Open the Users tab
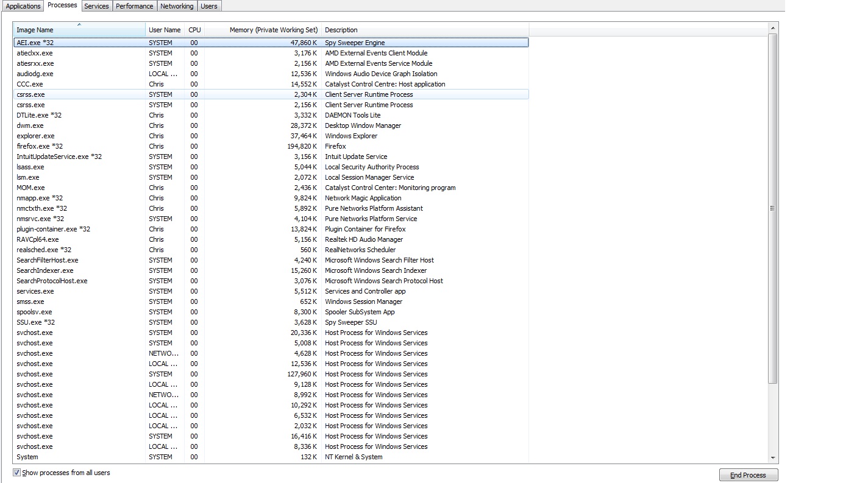Image resolution: width=868 pixels, height=483 pixels. click(x=209, y=6)
